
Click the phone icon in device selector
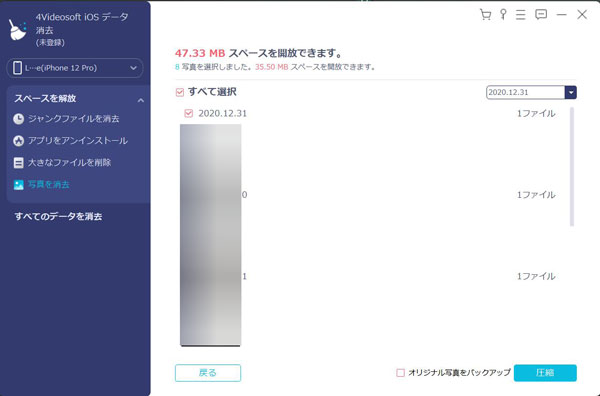(x=17, y=68)
